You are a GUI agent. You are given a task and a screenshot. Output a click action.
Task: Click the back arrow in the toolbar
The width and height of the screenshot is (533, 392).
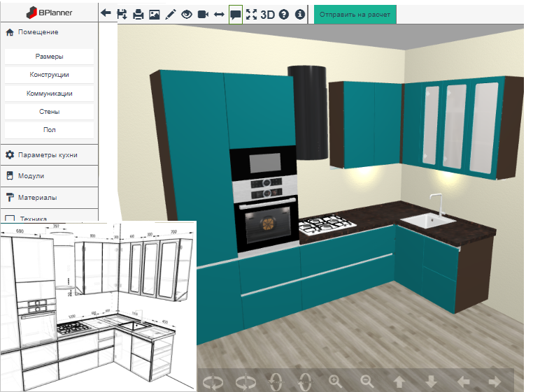(x=106, y=14)
